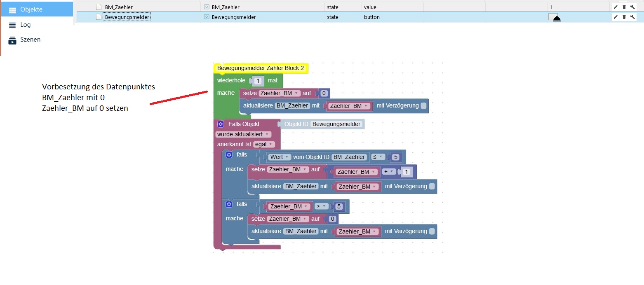Image resolution: width=644 pixels, height=285 pixels.
Task: Open Zaehler_BM variable dropdown before the > operator
Action: (288, 206)
